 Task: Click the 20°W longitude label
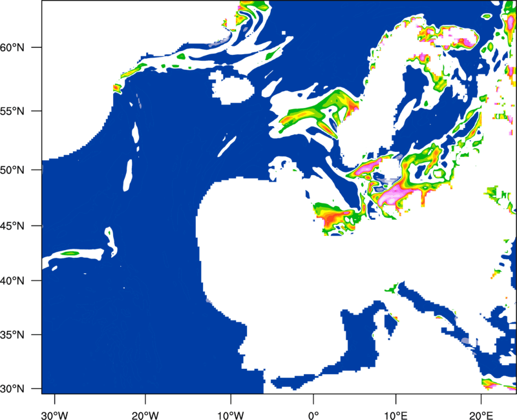[x=145, y=415]
